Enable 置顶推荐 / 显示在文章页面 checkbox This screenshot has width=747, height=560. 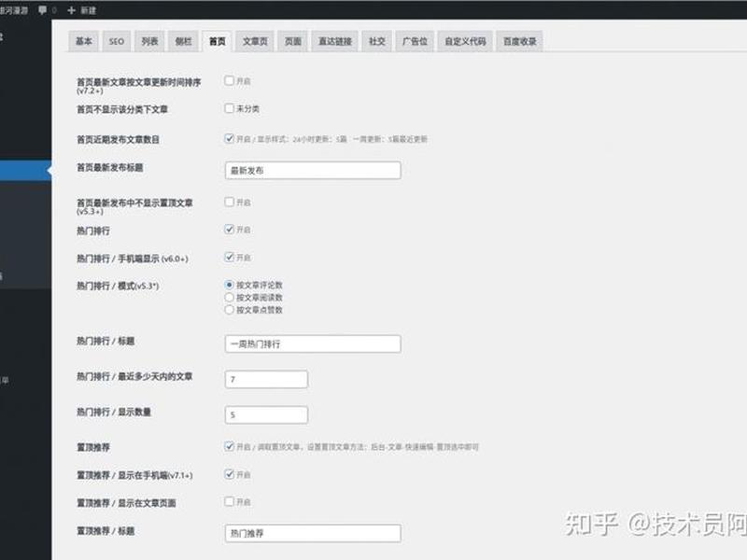tap(229, 501)
